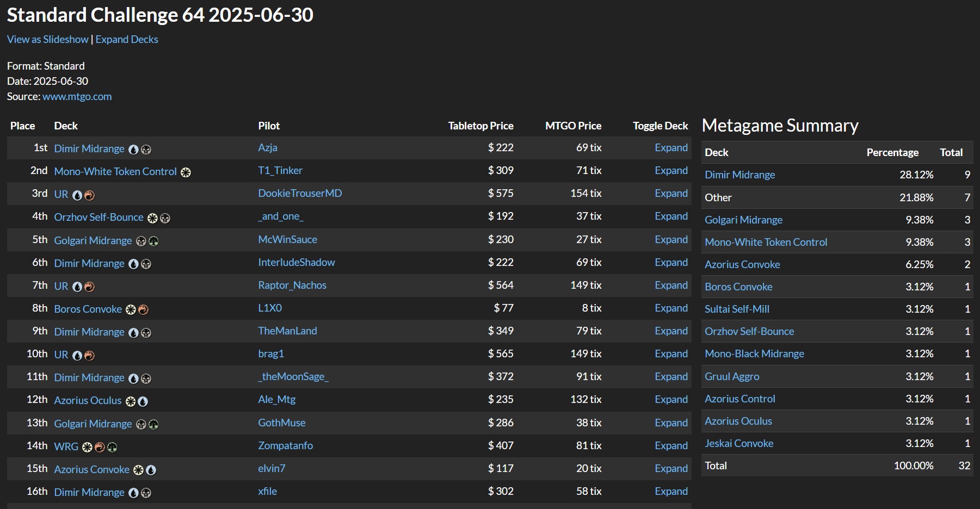The height and width of the screenshot is (509, 980).
Task: Click the black mana symbol in the 5th place Golgari row
Action: pos(141,241)
